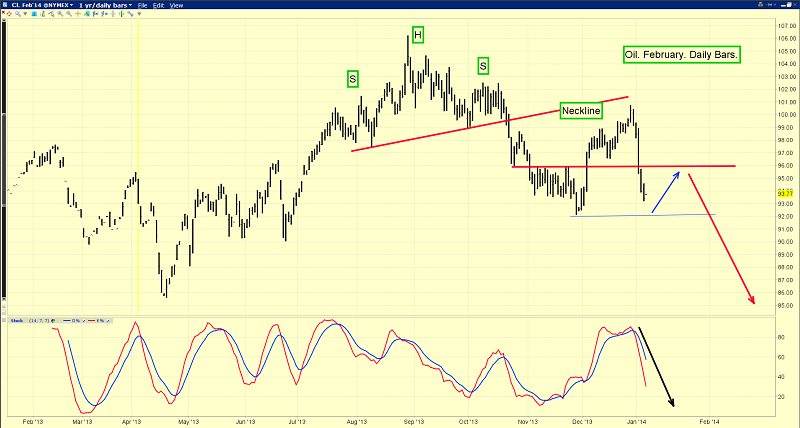Image resolution: width=800 pixels, height=428 pixels.
Task: Open the 1 yr/daily bars dropdown
Action: (106, 5)
